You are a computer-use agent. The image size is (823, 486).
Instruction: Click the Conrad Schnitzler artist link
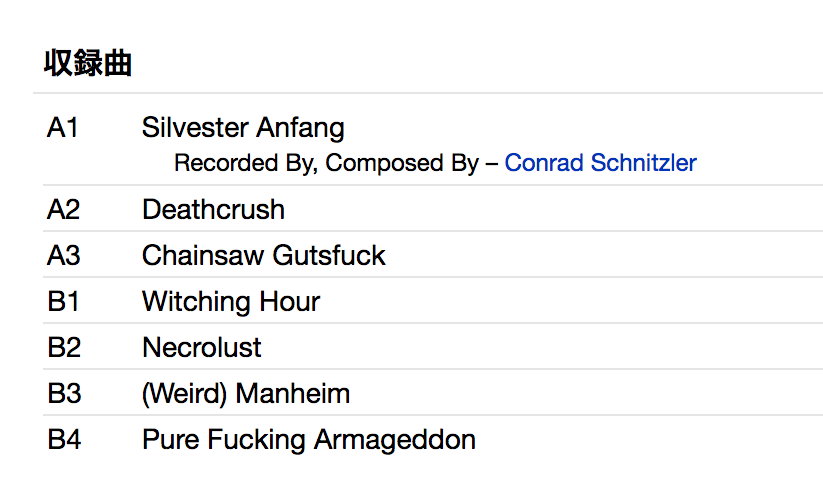click(x=600, y=163)
